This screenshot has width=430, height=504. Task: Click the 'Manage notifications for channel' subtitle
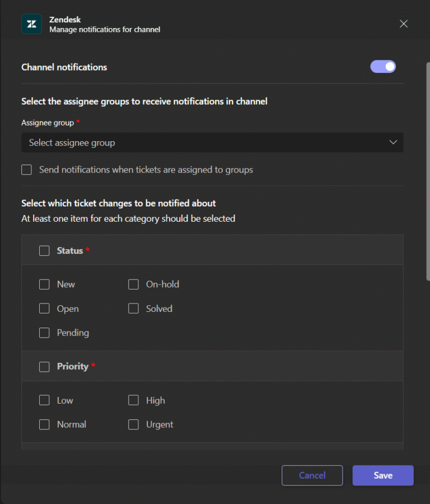(x=105, y=30)
